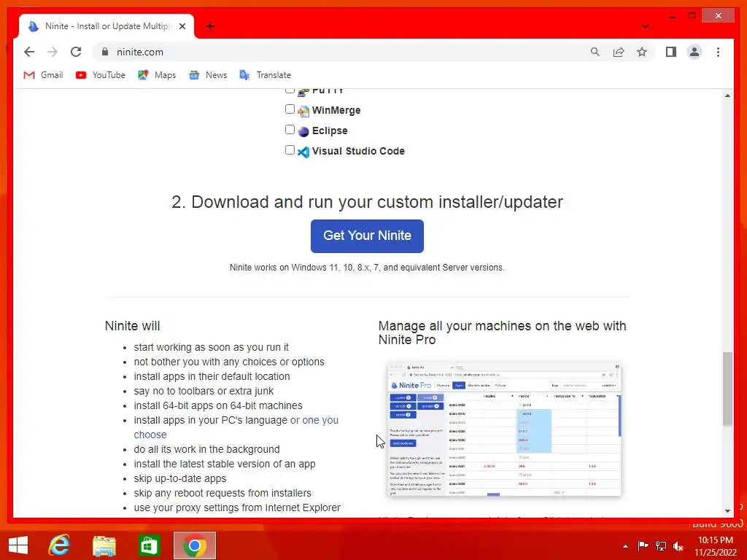The width and height of the screenshot is (747, 560).
Task: Open the Chrome profile avatar
Action: tap(694, 52)
